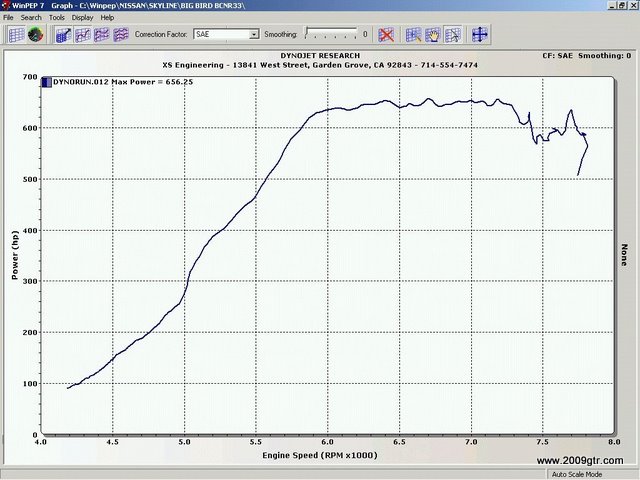Expand the Correction Factor dropdown arrow
Viewport: 640px width, 480px height.
(254, 35)
